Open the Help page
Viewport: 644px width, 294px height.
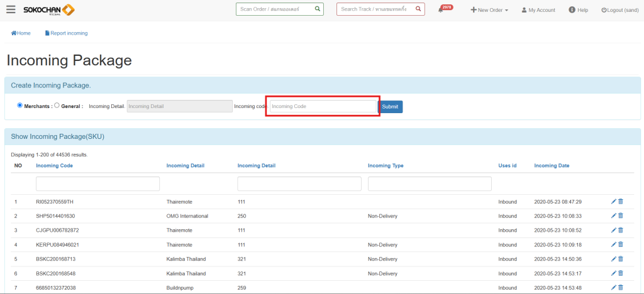[x=578, y=10]
